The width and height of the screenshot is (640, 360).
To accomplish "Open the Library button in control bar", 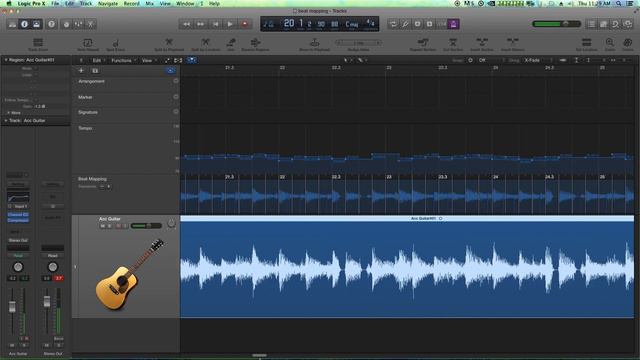I will point(12,24).
